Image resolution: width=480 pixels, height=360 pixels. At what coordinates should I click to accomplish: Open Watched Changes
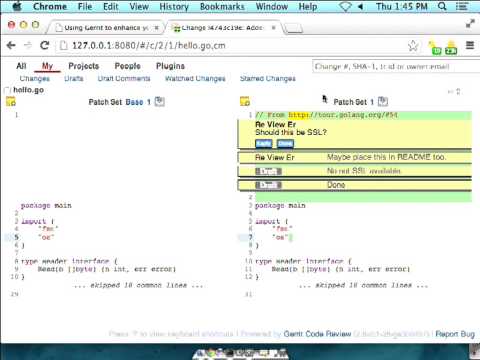tap(195, 79)
